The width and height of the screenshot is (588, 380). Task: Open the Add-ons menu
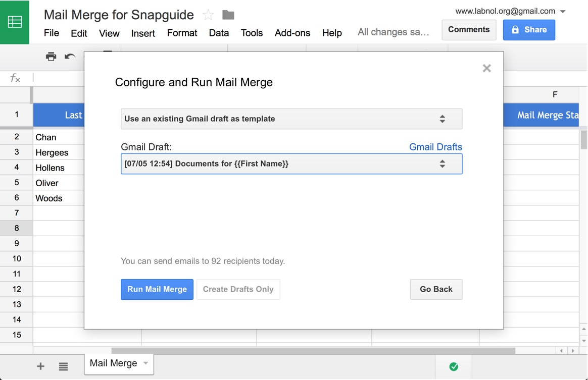click(x=292, y=33)
